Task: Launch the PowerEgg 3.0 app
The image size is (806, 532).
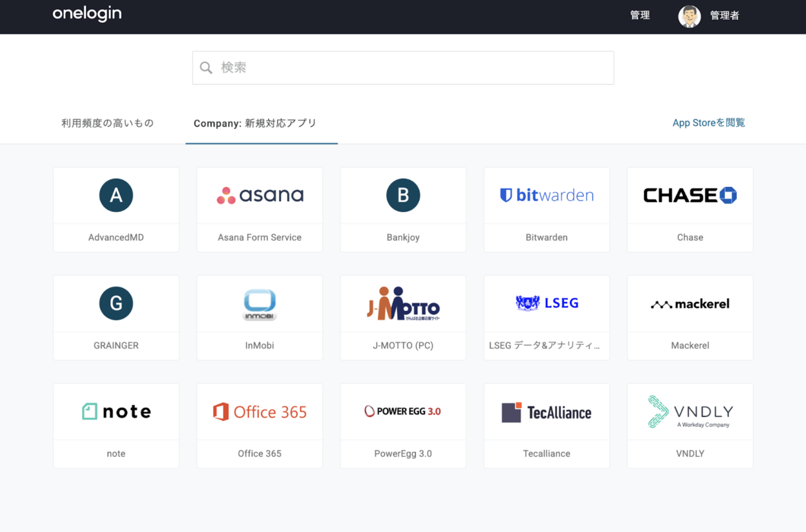Action: [403, 425]
